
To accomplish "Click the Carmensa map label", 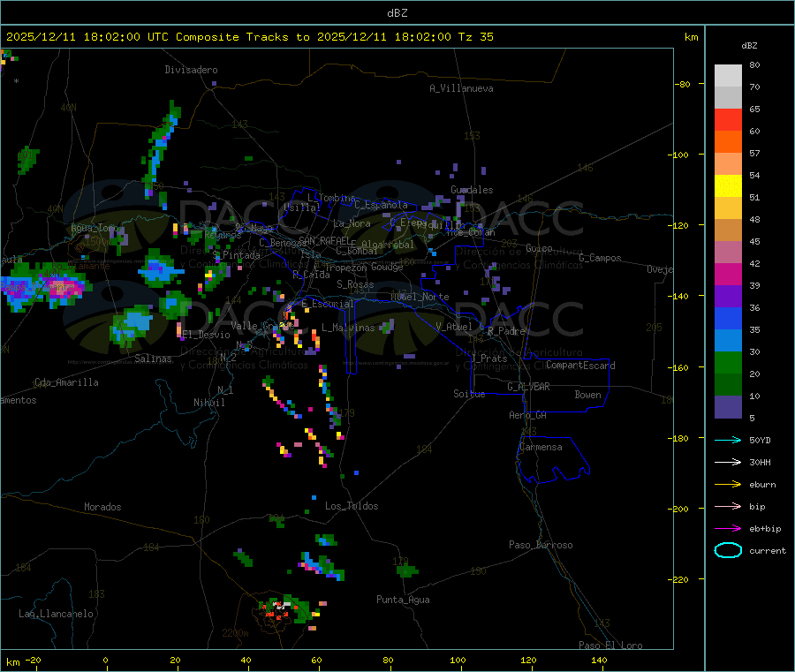I will coord(541,447).
